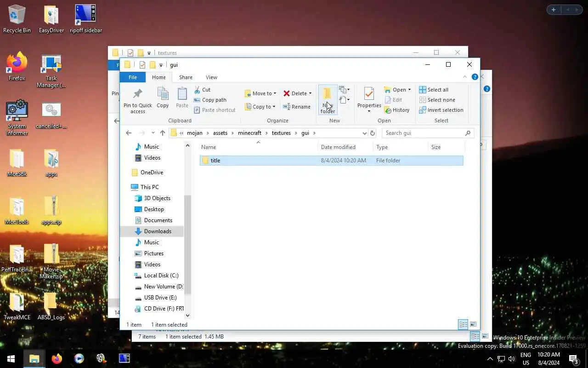Open Firefox from the taskbar
588x368 pixels.
point(57,359)
